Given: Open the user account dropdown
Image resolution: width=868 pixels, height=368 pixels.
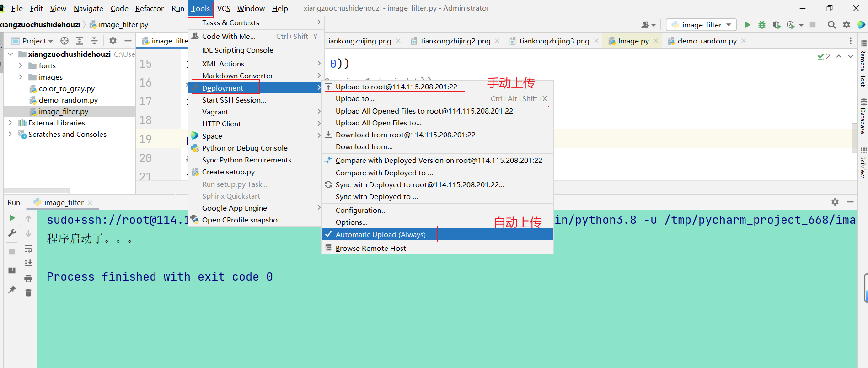Looking at the screenshot, I should (648, 25).
